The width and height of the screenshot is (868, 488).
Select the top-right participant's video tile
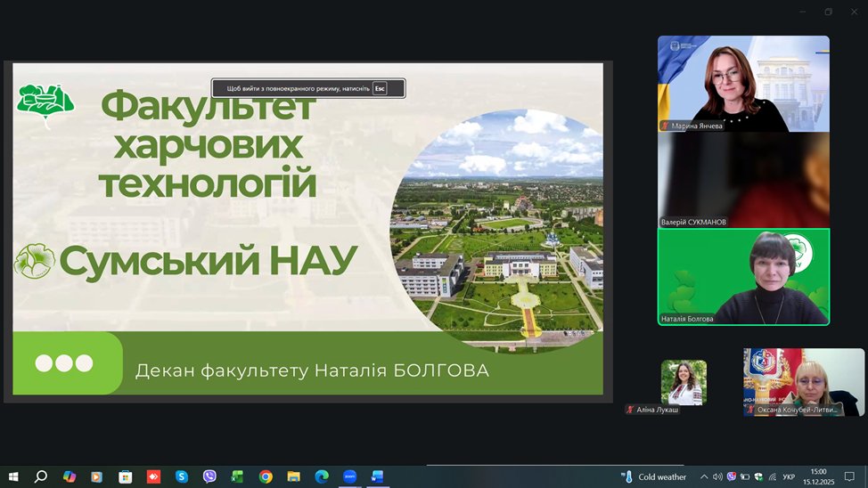click(743, 83)
